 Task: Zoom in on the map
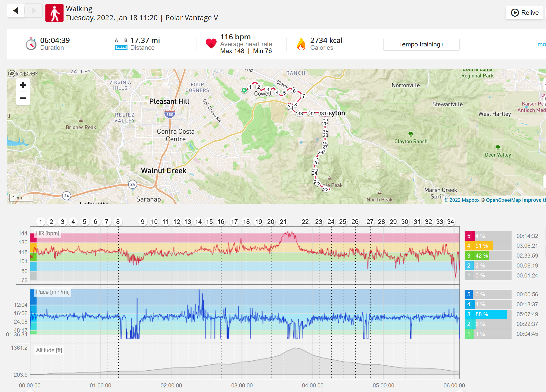pyautogui.click(x=23, y=85)
